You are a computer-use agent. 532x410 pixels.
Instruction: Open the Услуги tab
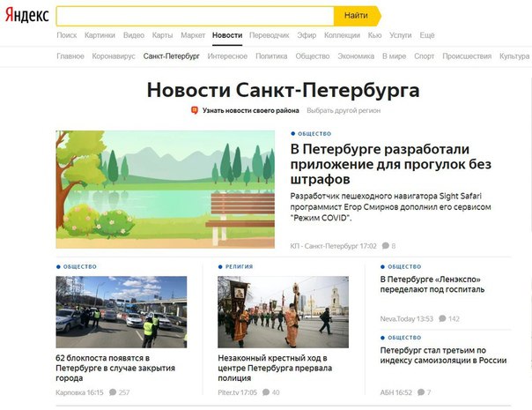pos(401,35)
